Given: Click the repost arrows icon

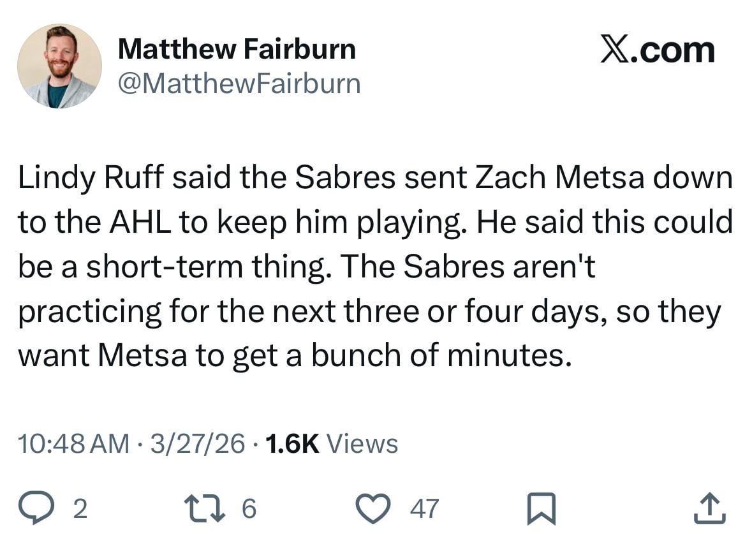Looking at the screenshot, I should pyautogui.click(x=205, y=508).
